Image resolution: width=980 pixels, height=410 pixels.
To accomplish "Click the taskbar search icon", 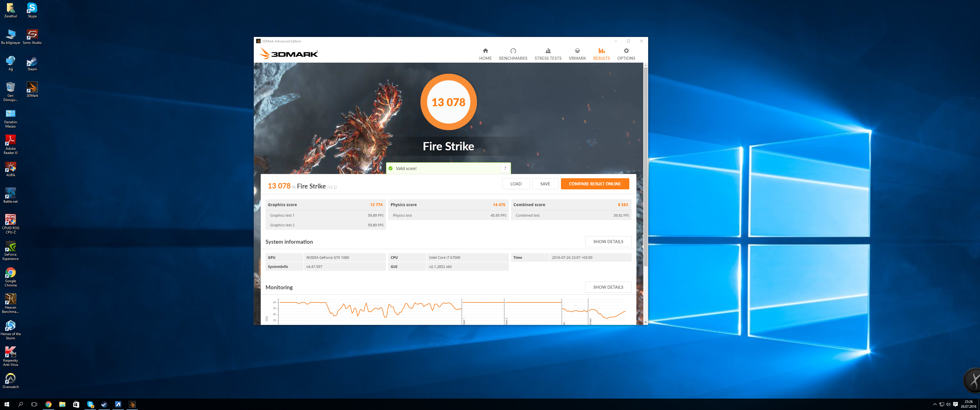I will [x=21, y=404].
